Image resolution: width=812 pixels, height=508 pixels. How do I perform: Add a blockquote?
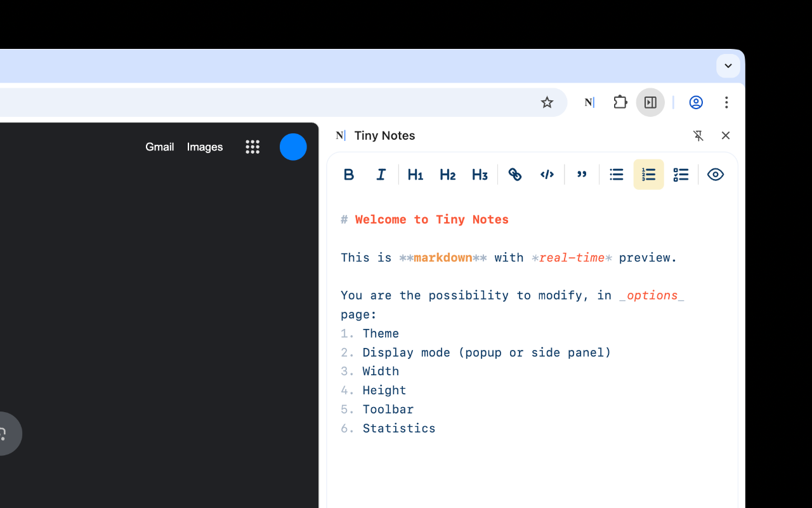pyautogui.click(x=582, y=175)
